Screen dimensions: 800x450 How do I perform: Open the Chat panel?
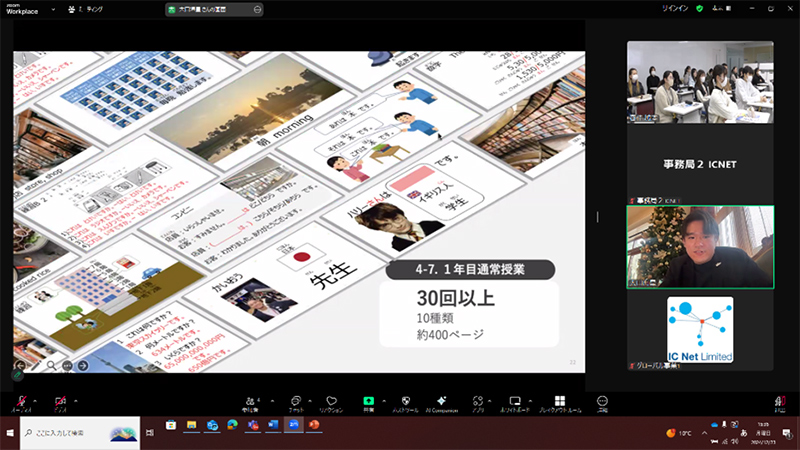pyautogui.click(x=296, y=404)
